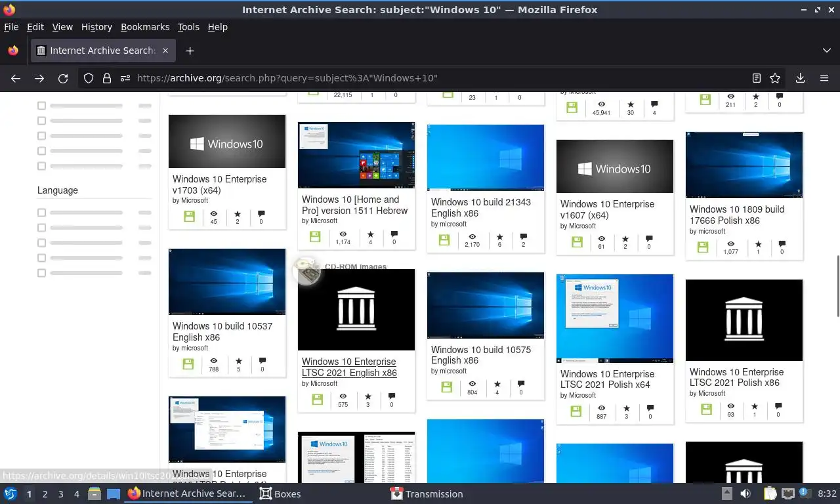Click floppy icon under LTSC 2021 Polish x64
840x504 pixels.
point(576,411)
